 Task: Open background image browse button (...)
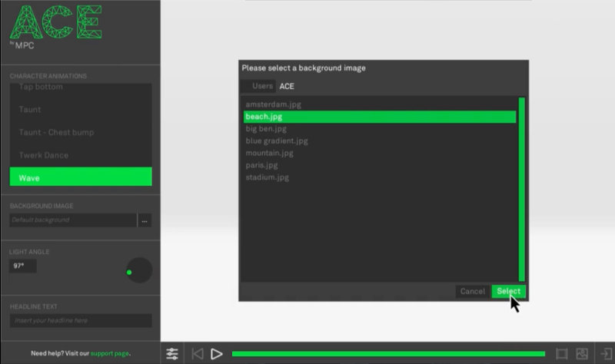145,220
